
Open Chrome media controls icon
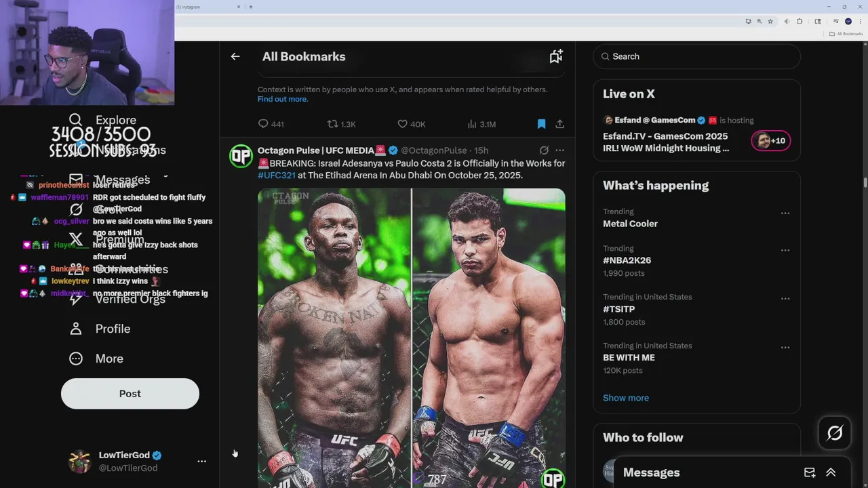coord(836,22)
